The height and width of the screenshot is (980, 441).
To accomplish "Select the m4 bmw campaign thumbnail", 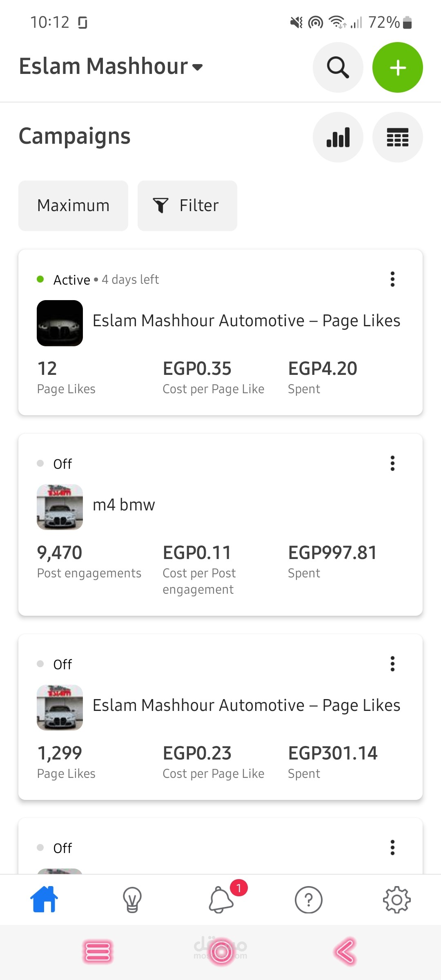I will point(60,507).
